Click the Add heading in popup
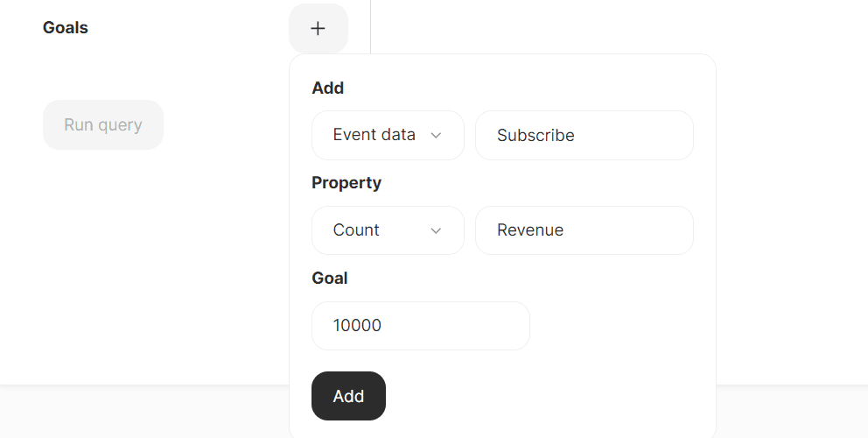Image resolution: width=868 pixels, height=438 pixels. coord(327,88)
